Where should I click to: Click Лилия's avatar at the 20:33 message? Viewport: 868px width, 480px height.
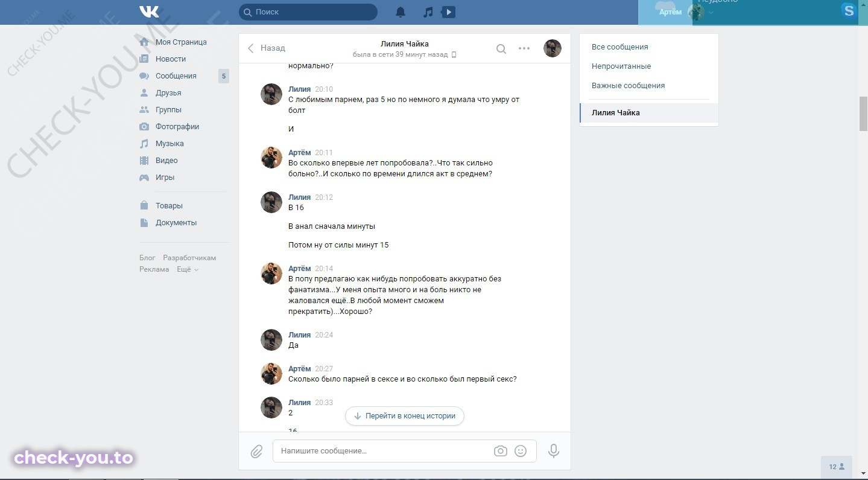point(271,408)
